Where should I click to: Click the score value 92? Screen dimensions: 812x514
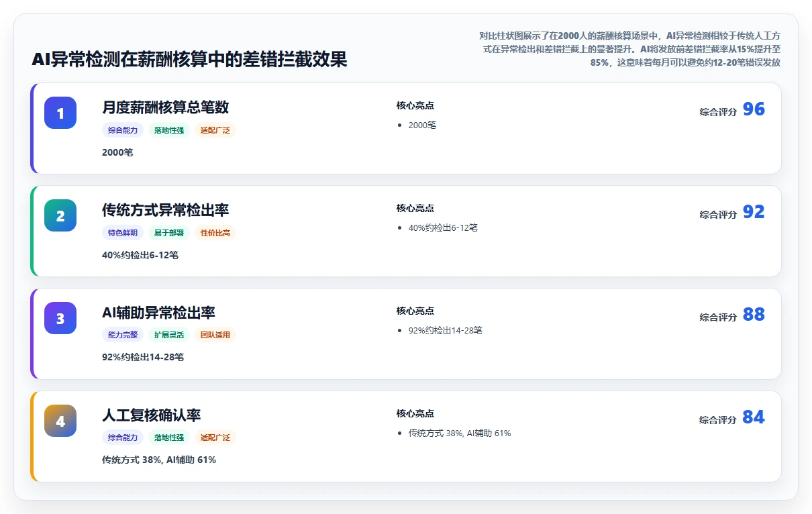[x=754, y=212]
